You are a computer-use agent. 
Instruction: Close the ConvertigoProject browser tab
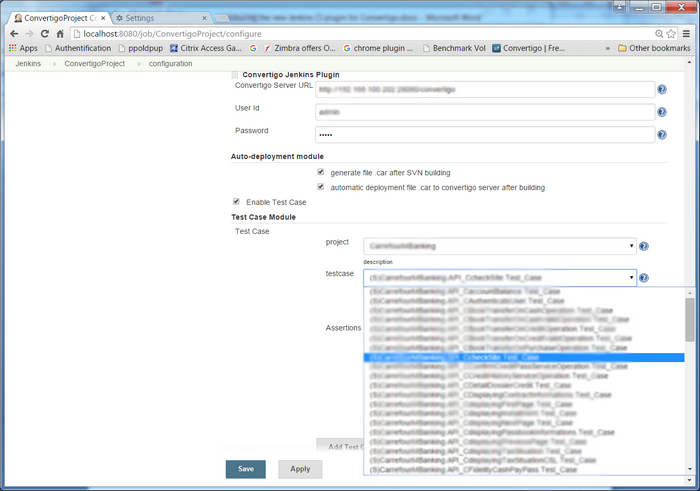pyautogui.click(x=103, y=18)
